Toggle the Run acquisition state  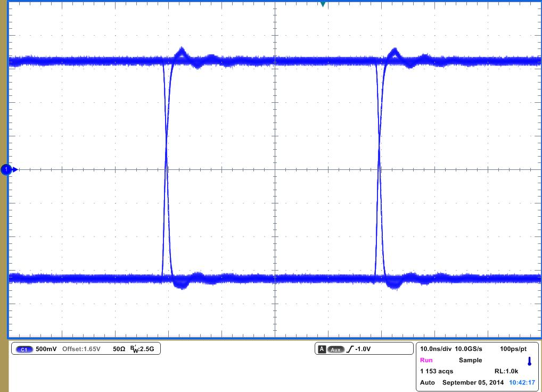pos(427,360)
